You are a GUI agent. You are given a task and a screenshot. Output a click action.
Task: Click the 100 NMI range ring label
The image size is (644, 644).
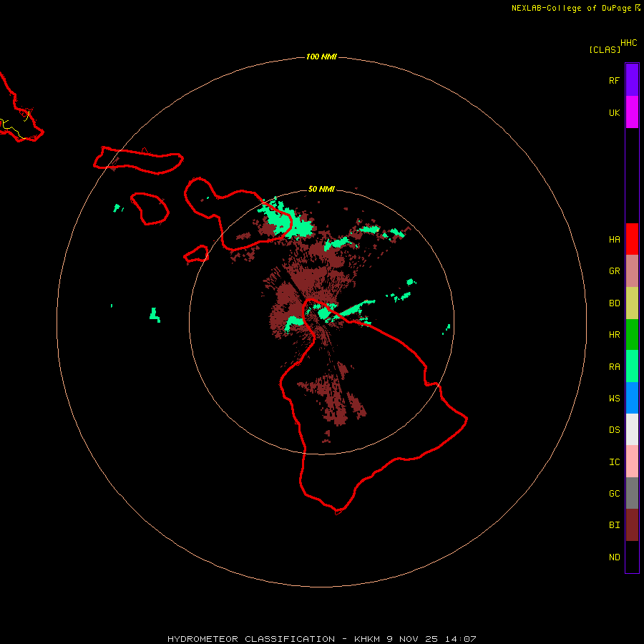(x=321, y=57)
